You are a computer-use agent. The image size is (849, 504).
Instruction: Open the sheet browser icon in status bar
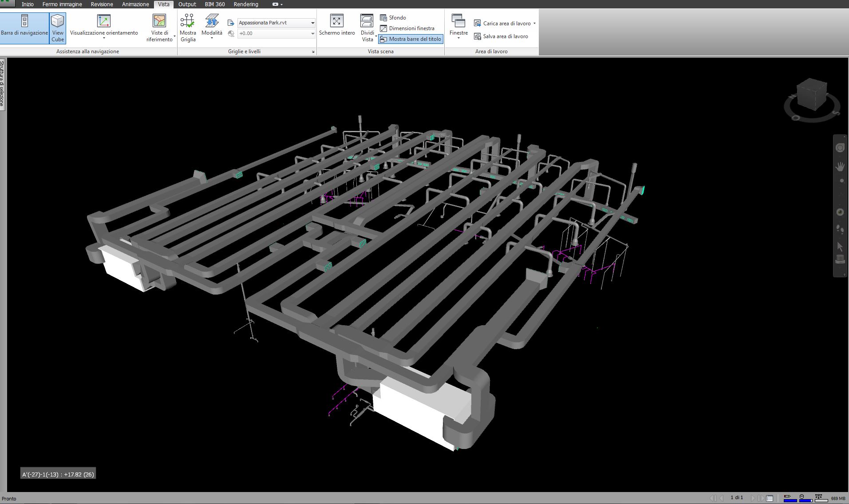point(770,499)
